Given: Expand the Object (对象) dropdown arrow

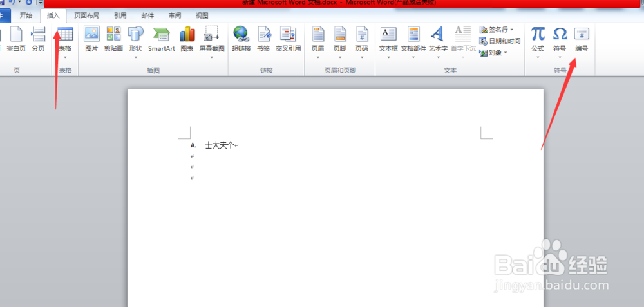Looking at the screenshot, I should pos(506,53).
